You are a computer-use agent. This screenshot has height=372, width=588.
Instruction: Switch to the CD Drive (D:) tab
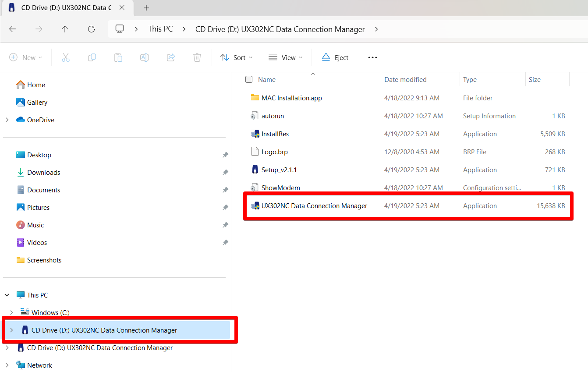pyautogui.click(x=66, y=8)
